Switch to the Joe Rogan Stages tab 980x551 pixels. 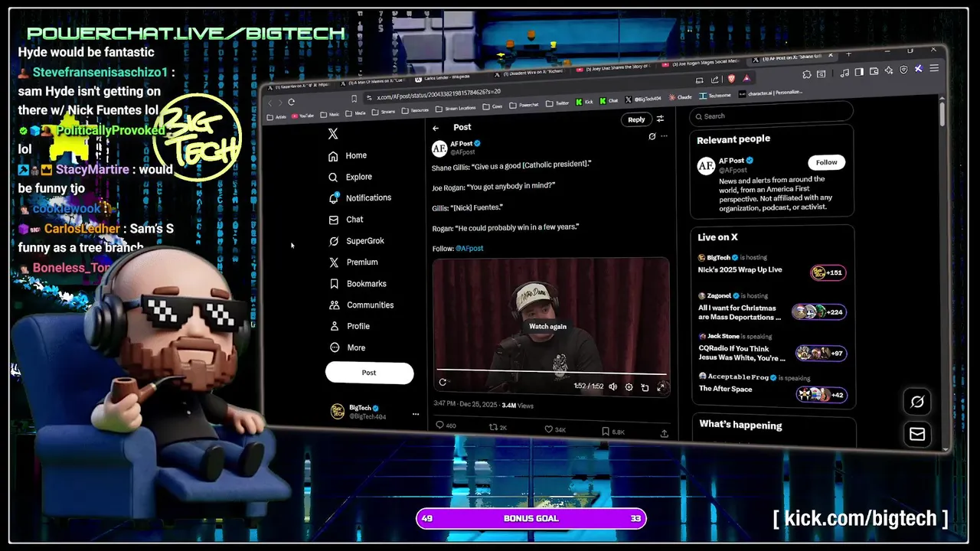coord(701,62)
